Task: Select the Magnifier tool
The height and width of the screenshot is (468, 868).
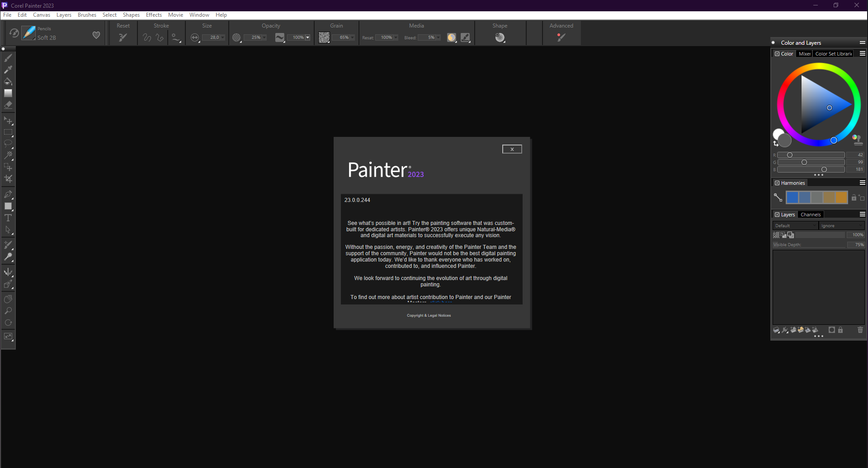Action: (8, 311)
